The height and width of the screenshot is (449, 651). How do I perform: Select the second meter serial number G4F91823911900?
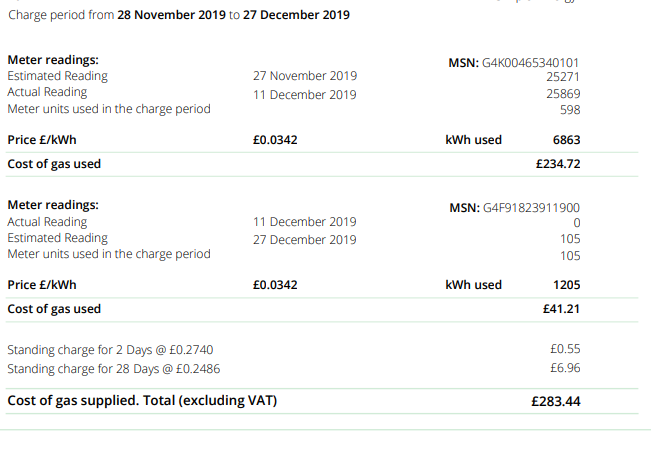coord(531,208)
